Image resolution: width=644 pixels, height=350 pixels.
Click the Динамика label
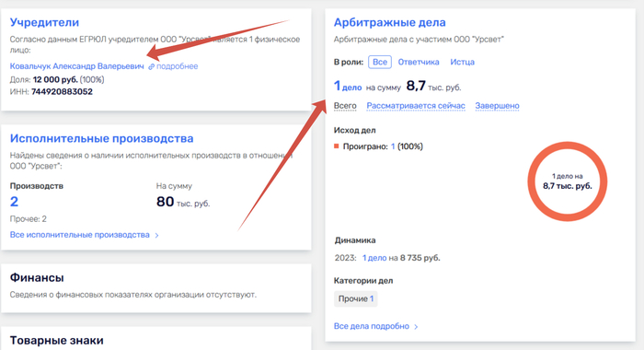[x=355, y=240]
